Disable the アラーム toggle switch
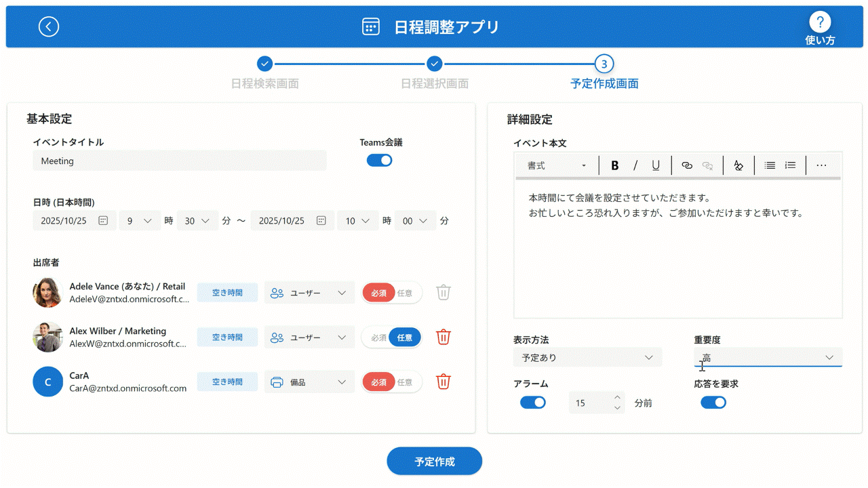This screenshot has height=488, width=868. click(x=532, y=403)
